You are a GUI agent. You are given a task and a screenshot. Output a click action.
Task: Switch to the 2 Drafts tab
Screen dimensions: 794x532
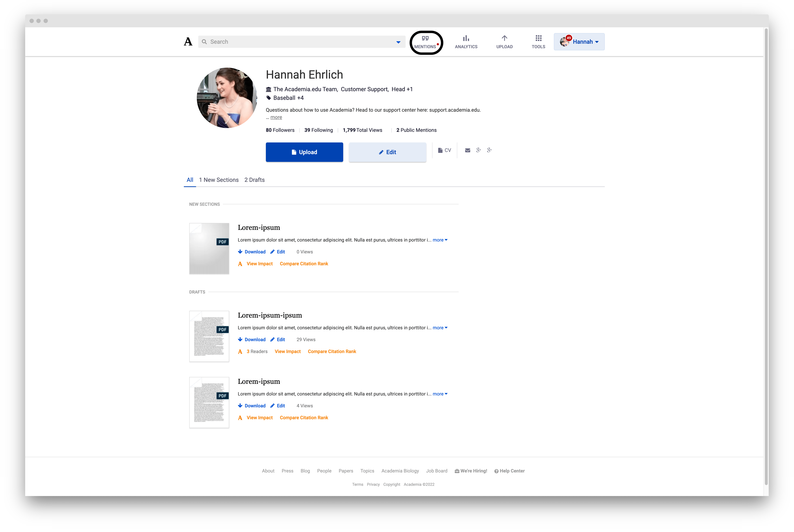tap(254, 180)
